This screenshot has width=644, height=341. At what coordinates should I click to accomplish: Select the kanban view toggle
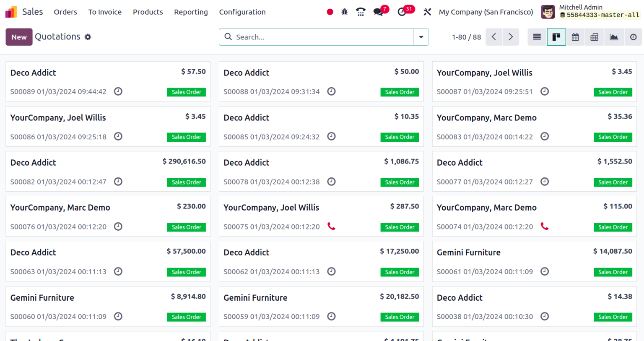pos(556,37)
